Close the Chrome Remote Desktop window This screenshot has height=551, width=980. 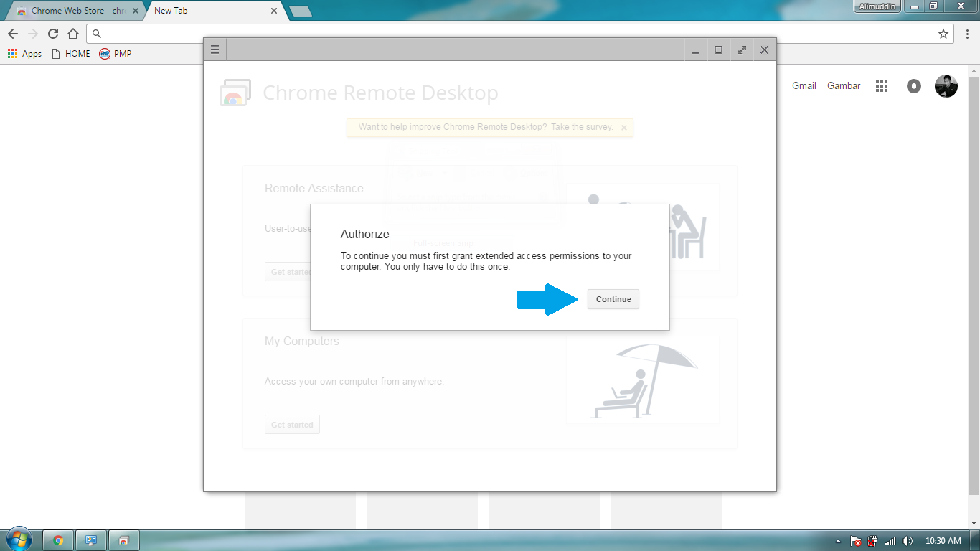tap(764, 50)
